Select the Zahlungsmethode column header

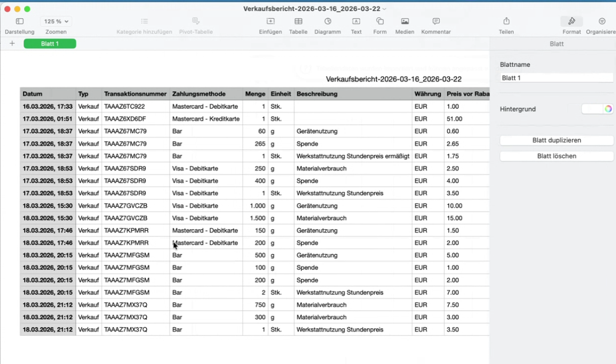point(206,94)
